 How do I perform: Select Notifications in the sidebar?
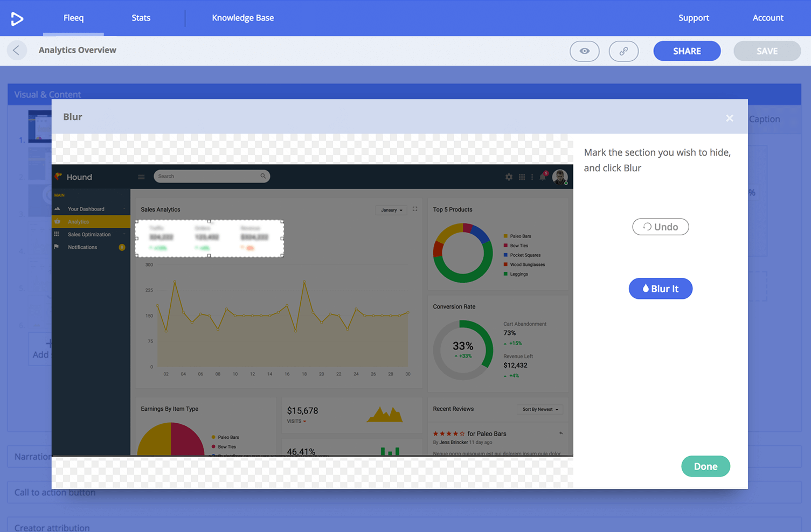91,247
